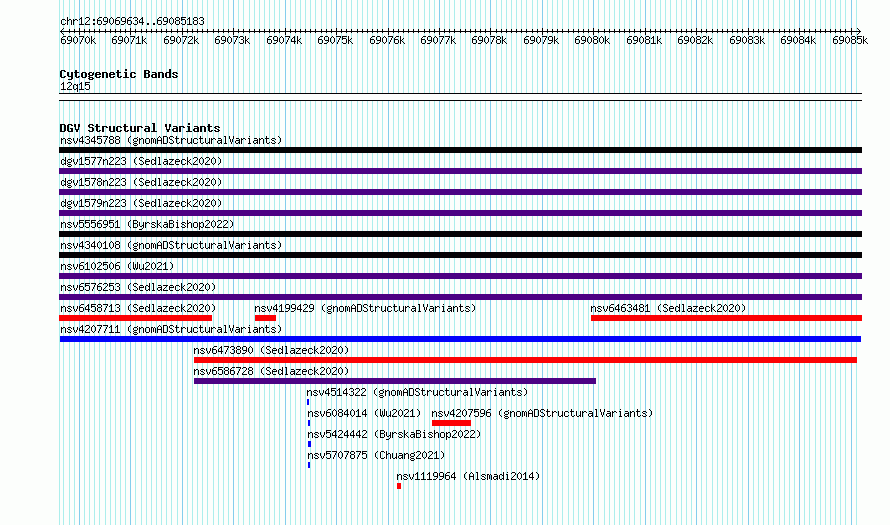The image size is (890, 525).
Task: Open dgv1578n223 (Sedlazeck2020) label
Action: pos(141,182)
